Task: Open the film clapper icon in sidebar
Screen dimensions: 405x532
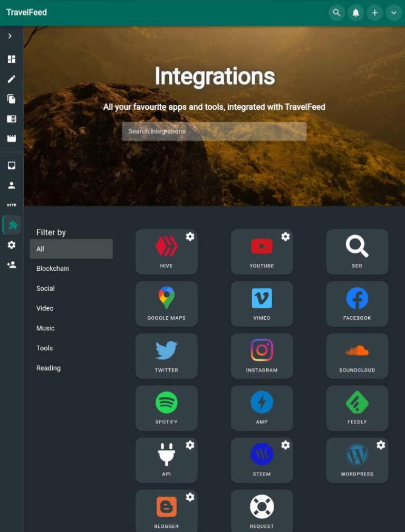Action: pos(12,138)
